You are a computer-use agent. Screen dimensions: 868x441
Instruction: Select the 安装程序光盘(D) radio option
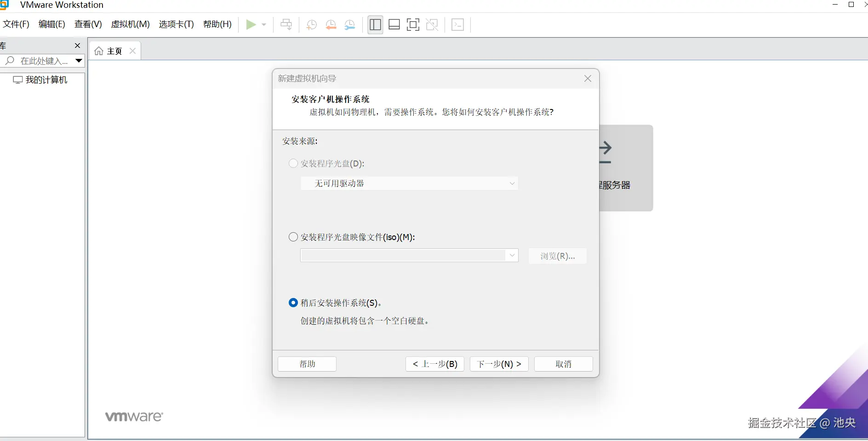tap(293, 163)
